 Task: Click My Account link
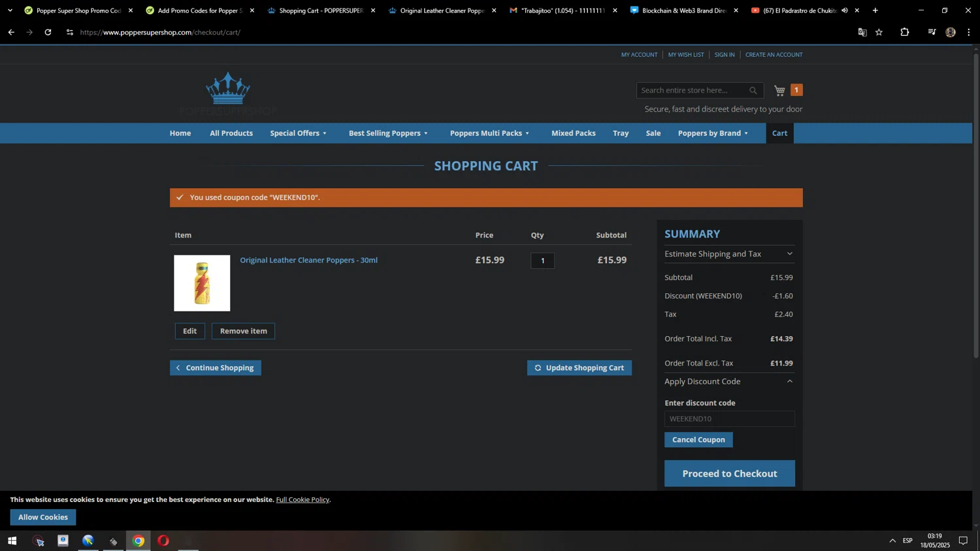tap(639, 55)
